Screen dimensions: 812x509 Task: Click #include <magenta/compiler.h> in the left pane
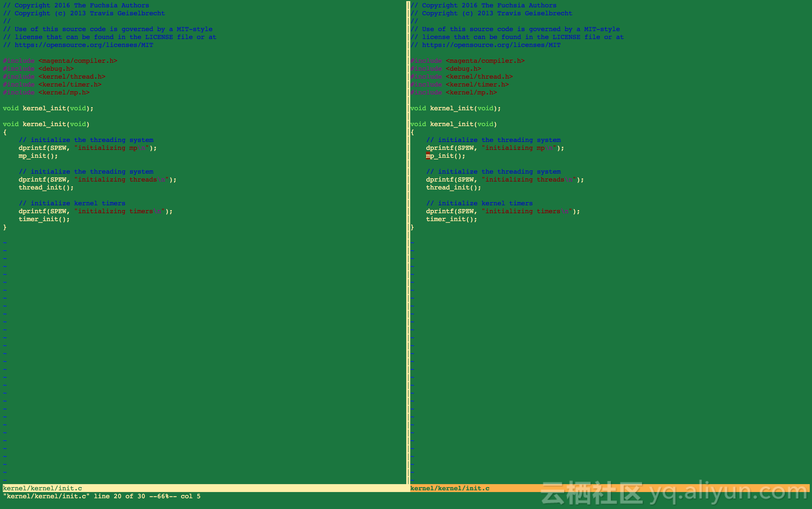click(x=60, y=61)
